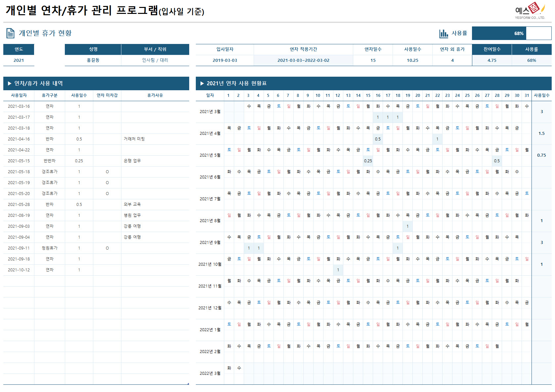This screenshot has width=555, height=392.
Task: Click the 68% usage progress bar
Action: [x=512, y=33]
